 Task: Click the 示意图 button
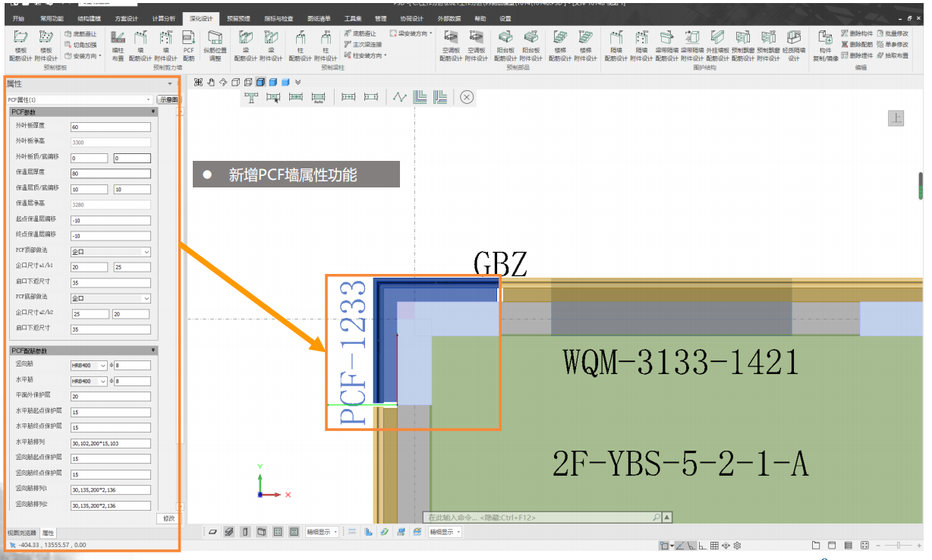[168, 99]
